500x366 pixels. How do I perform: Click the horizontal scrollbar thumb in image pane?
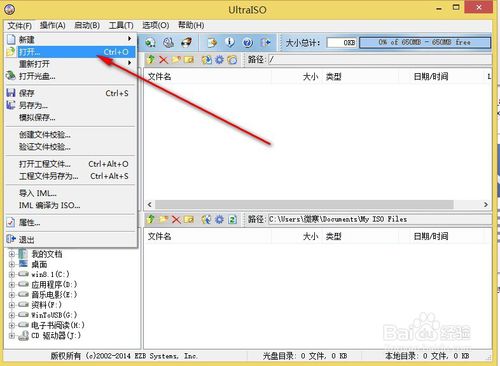[304, 204]
